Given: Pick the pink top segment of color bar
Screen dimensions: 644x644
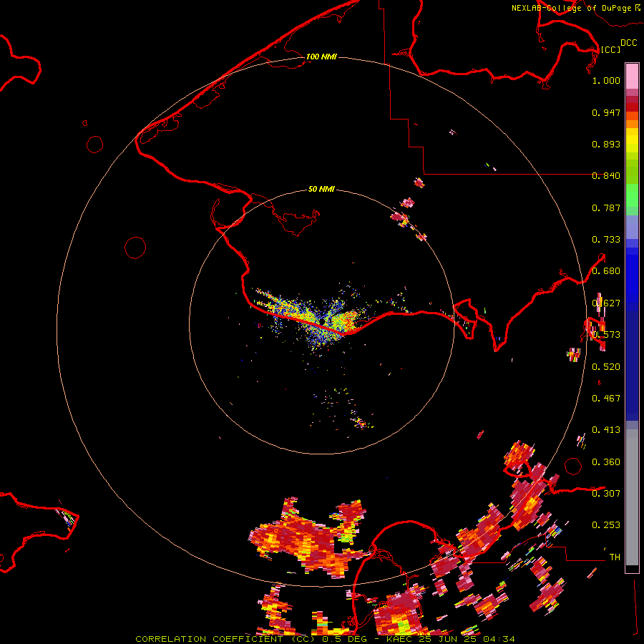Looking at the screenshot, I should pyautogui.click(x=632, y=77).
